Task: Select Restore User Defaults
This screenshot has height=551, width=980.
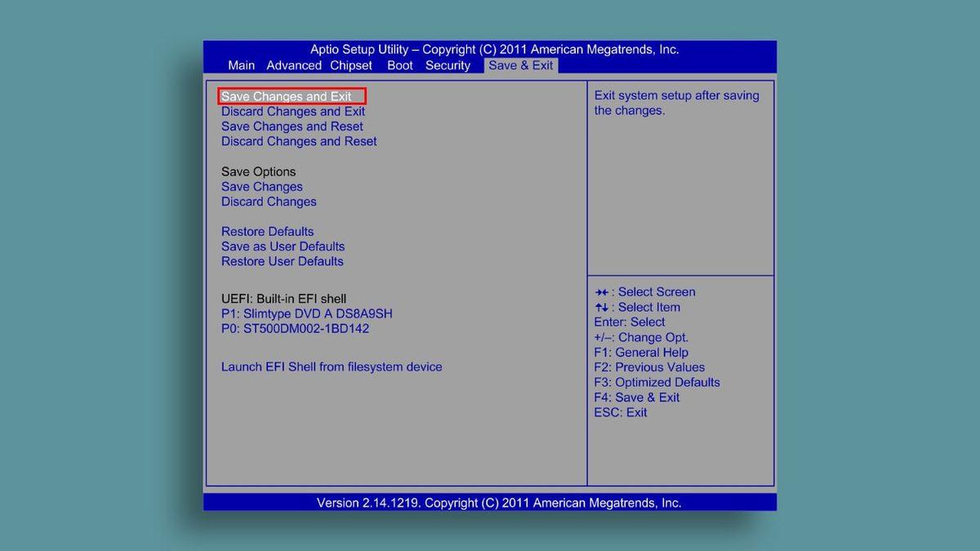Action: click(x=283, y=261)
